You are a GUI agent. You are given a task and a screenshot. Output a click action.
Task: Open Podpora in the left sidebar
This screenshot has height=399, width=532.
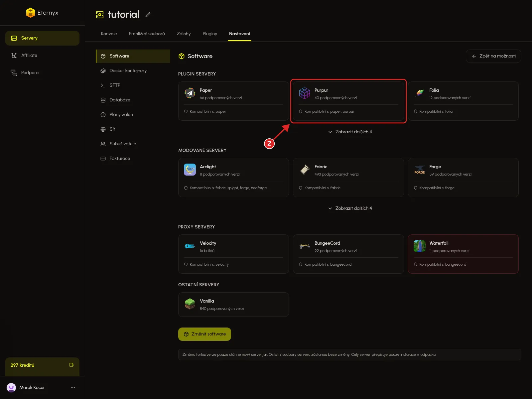click(x=42, y=73)
